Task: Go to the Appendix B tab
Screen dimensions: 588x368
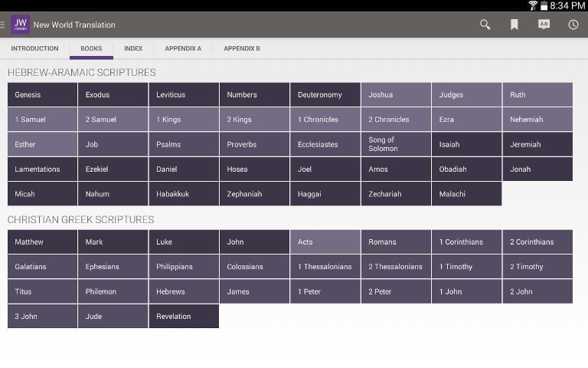Action: click(242, 48)
